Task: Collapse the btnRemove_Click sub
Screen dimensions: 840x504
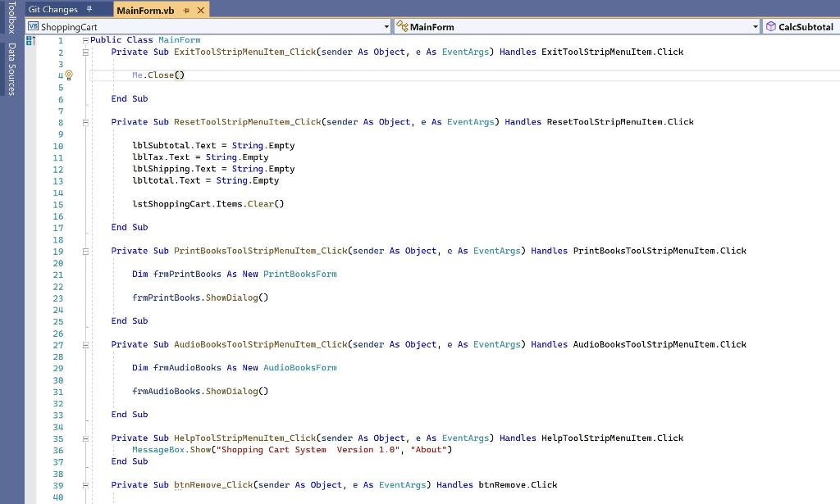Action: tap(85, 485)
